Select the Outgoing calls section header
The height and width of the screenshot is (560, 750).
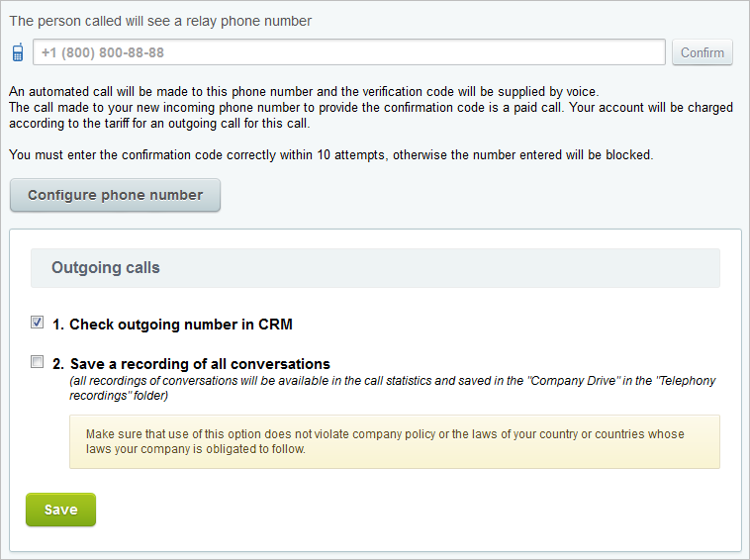(375, 268)
